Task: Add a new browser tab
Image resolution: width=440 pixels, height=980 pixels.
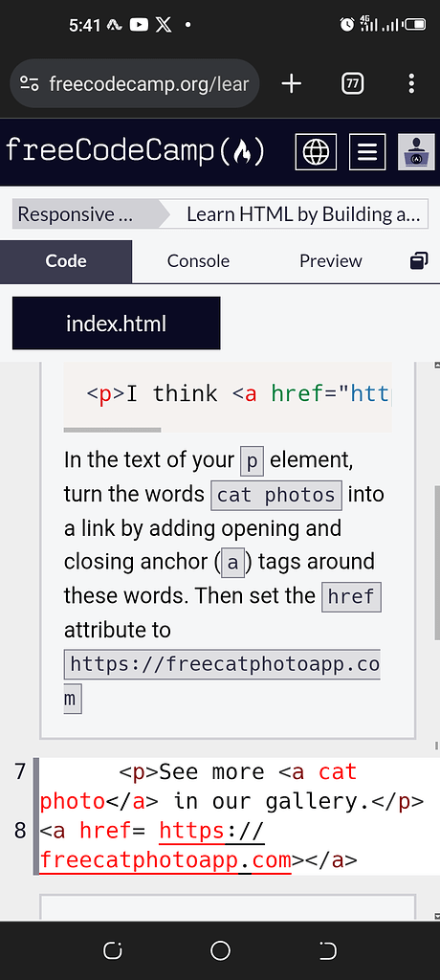Action: (291, 83)
